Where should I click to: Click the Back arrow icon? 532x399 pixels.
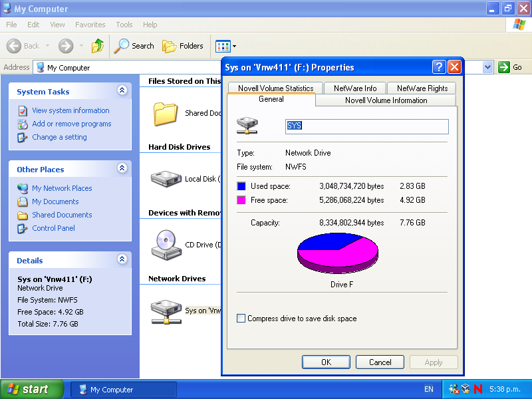pos(14,46)
